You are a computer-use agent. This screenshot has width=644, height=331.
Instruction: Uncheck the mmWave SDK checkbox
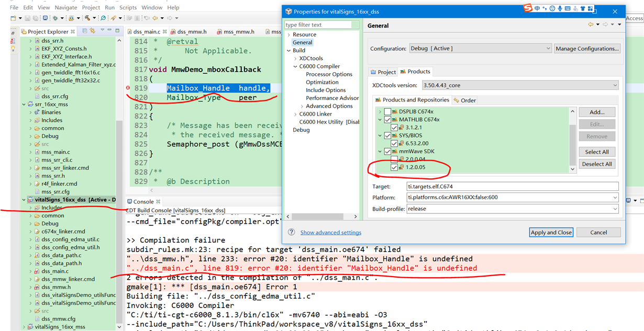387,152
